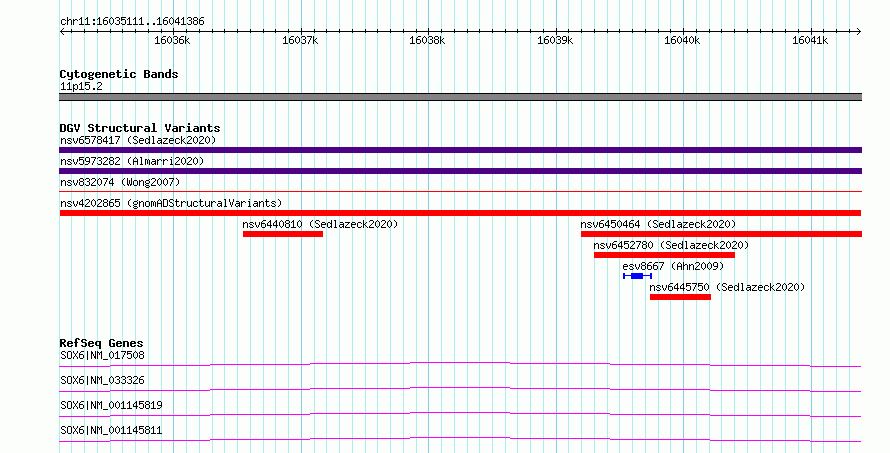Image resolution: width=890 pixels, height=453 pixels.
Task: Click the DGV Structural Variants track title
Action: pos(140,128)
